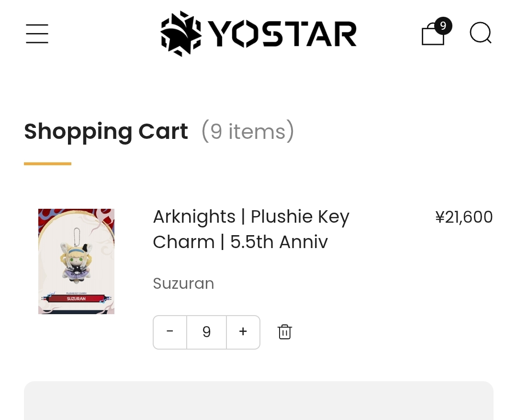Click the red SUZURAN banner in thumbnail
Image resolution: width=517 pixels, height=420 pixels.
77,298
